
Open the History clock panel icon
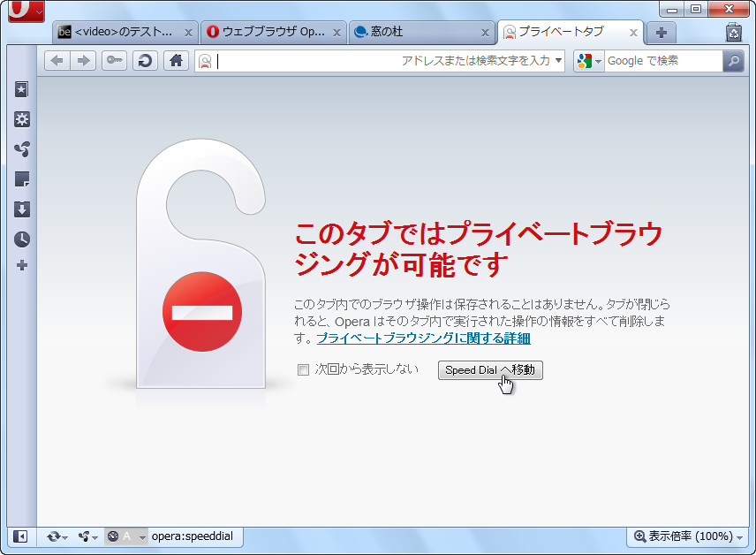pyautogui.click(x=22, y=239)
